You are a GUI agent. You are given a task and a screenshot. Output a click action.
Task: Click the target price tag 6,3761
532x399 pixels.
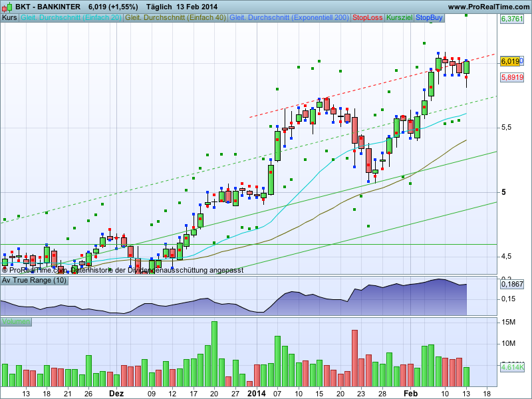tap(512, 19)
